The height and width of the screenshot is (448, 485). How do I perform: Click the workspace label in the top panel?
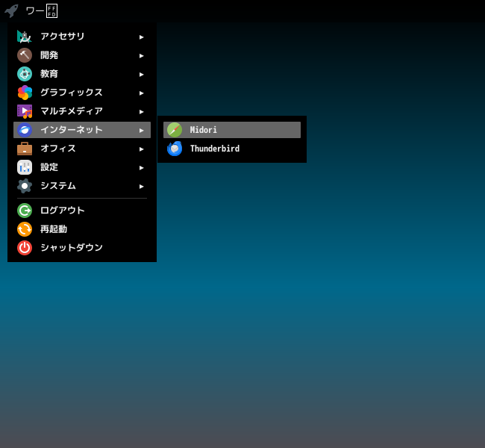[x=42, y=11]
